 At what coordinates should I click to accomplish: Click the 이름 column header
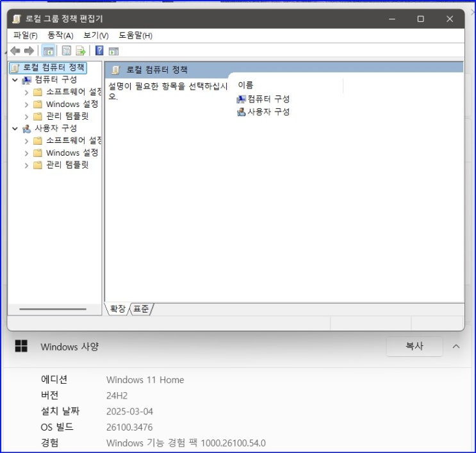tap(245, 85)
